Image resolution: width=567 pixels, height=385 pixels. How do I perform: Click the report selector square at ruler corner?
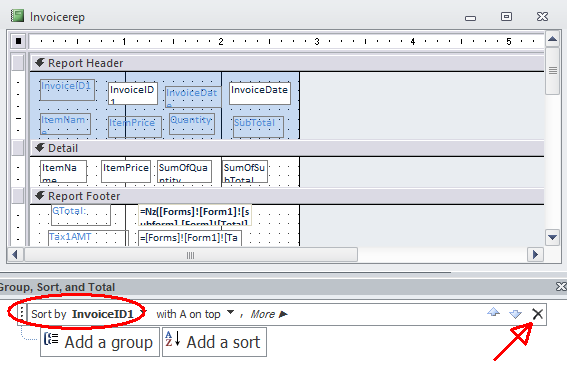(x=18, y=41)
